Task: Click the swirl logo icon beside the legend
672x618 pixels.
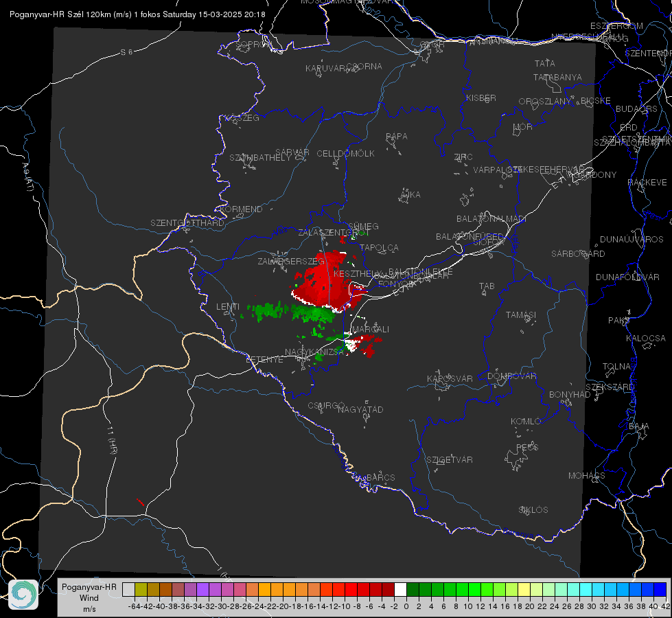Action: click(23, 595)
